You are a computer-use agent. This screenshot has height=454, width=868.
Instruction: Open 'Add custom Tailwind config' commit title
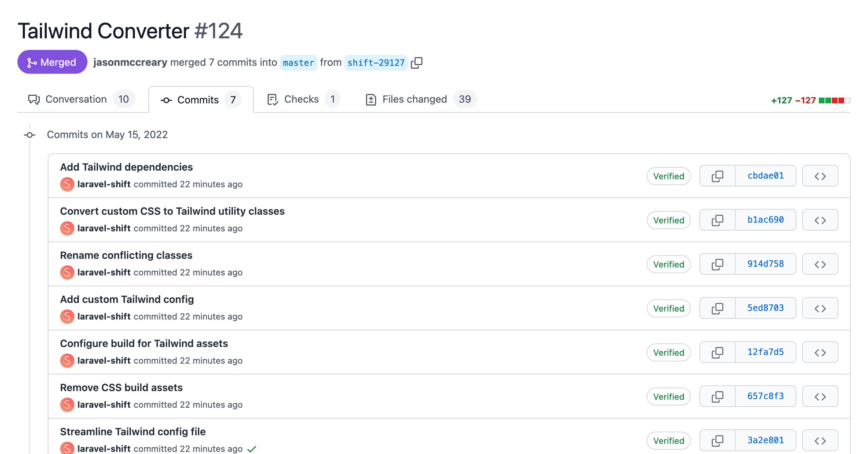coord(127,299)
